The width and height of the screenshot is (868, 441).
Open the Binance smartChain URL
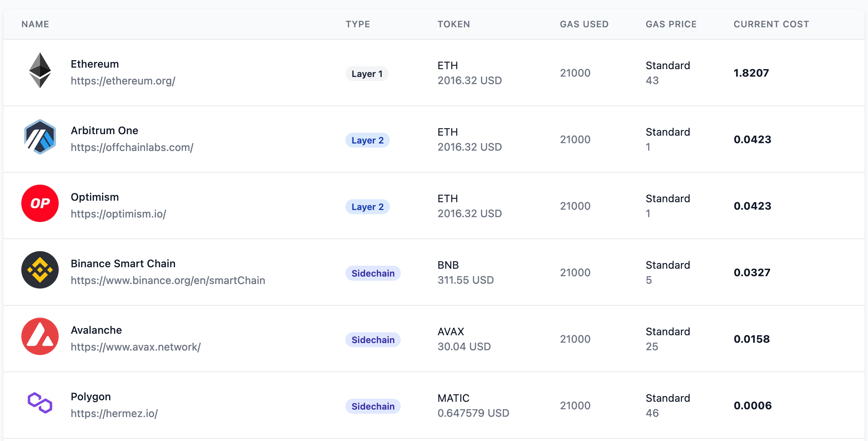point(168,280)
